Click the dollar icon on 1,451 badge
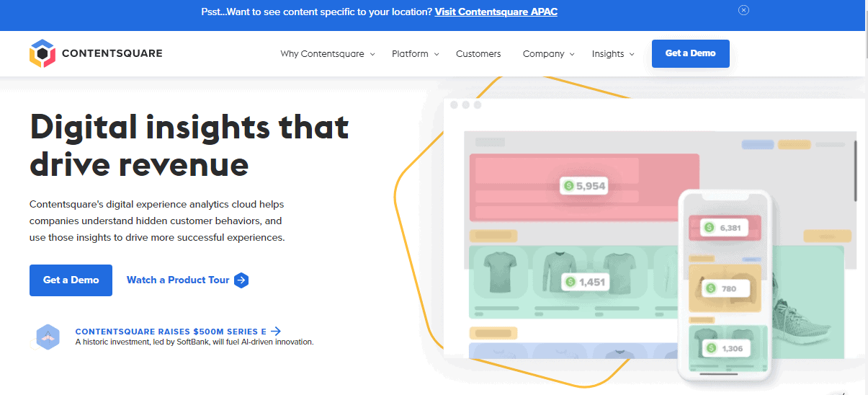The height and width of the screenshot is (395, 868). tap(571, 282)
